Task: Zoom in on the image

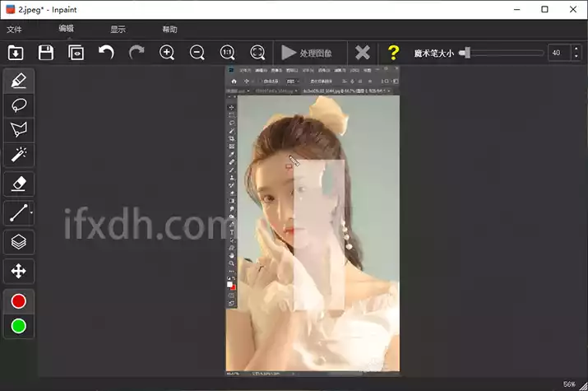Action: [x=167, y=53]
